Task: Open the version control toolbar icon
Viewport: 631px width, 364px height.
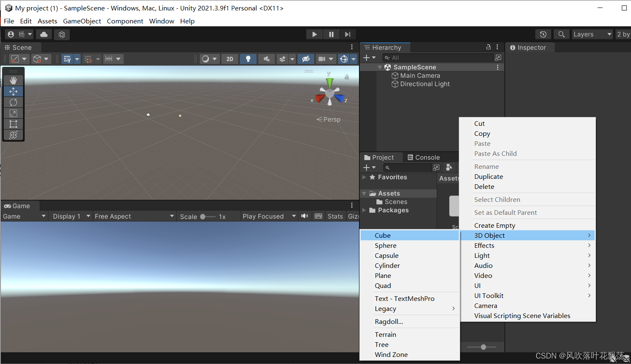Action: point(62,34)
